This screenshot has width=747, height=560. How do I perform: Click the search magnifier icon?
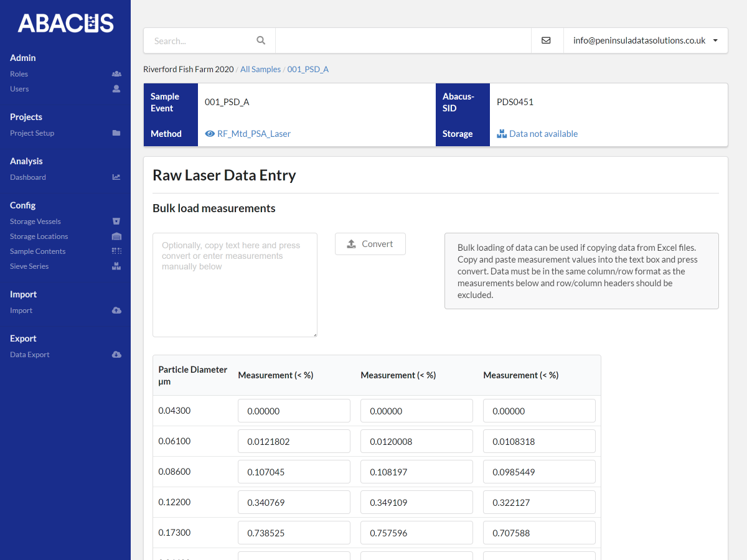point(261,40)
